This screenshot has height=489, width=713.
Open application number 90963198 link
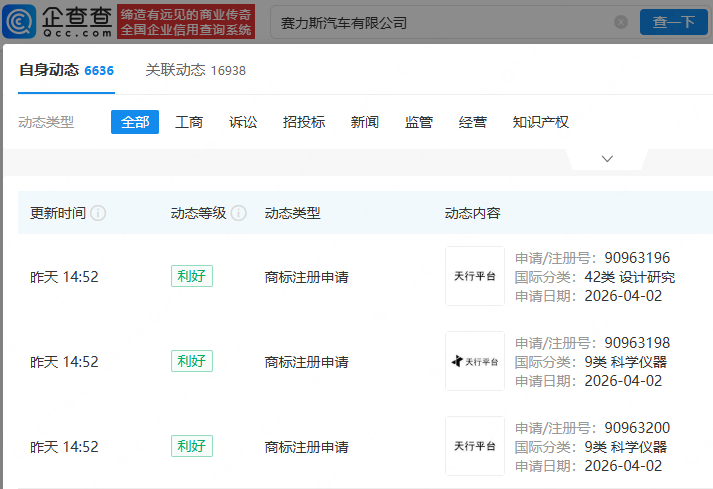point(637,343)
